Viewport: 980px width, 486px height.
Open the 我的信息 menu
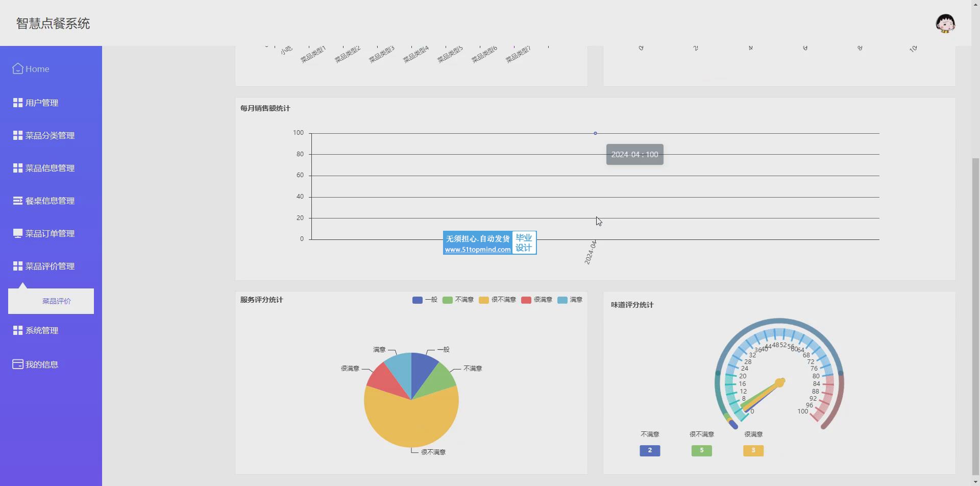coord(51,364)
